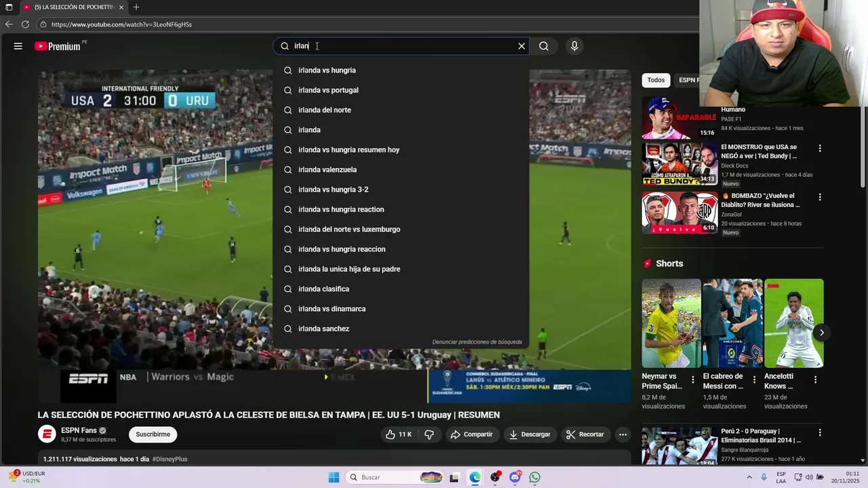Open Microsoft Edge from taskbar
This screenshot has height=488, width=868.
click(475, 477)
